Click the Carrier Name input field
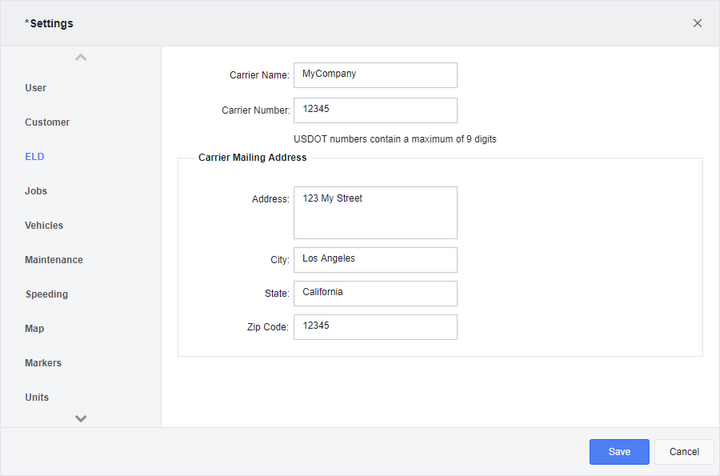The image size is (720, 476). [375, 75]
